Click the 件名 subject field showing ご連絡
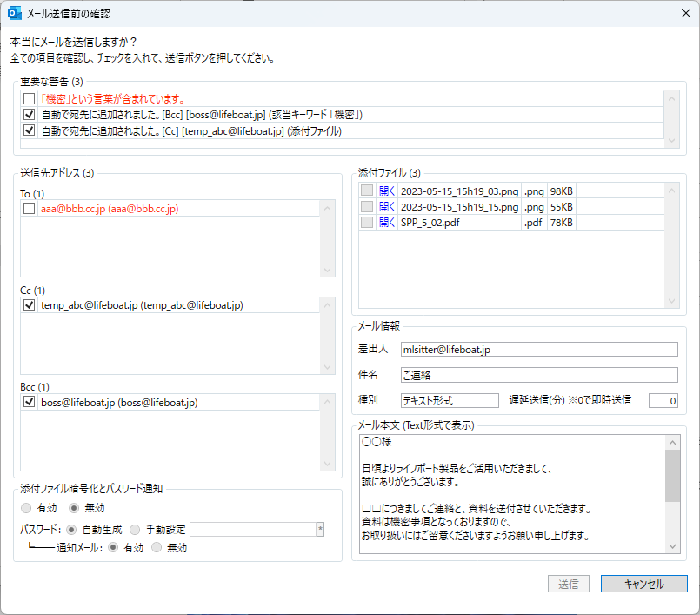The image size is (700, 615). [x=538, y=375]
